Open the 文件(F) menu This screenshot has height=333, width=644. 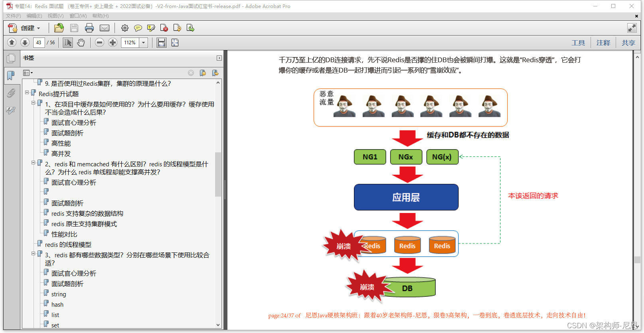13,16
